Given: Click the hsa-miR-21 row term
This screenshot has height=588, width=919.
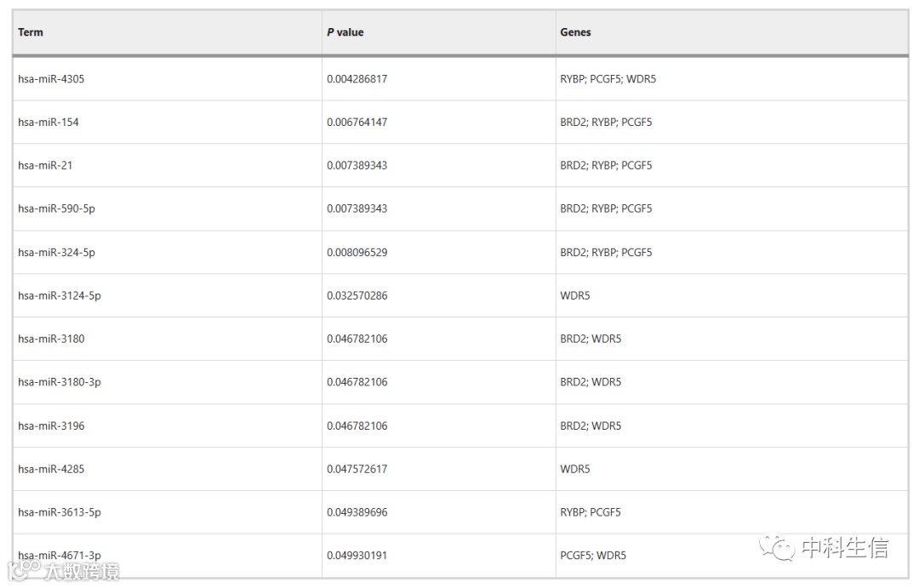Looking at the screenshot, I should (x=45, y=166).
